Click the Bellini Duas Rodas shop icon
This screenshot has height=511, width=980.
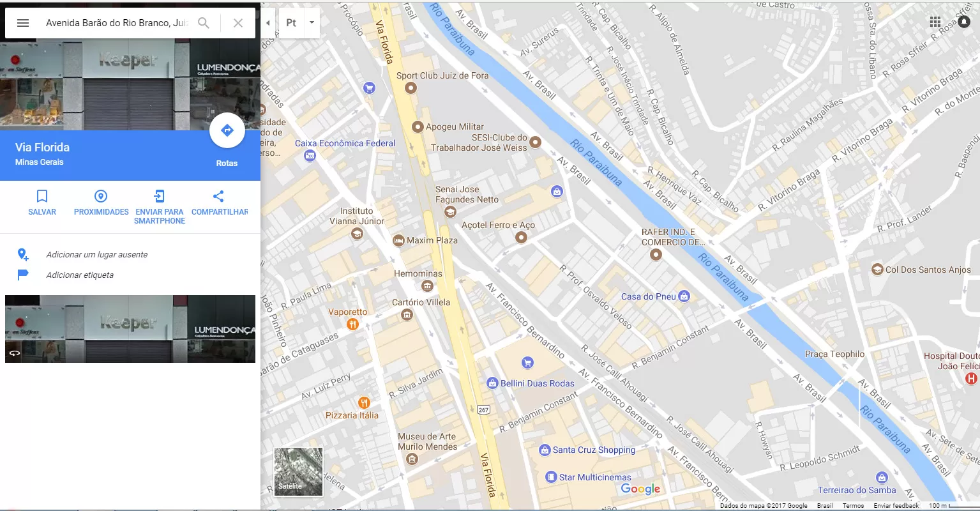tap(492, 383)
